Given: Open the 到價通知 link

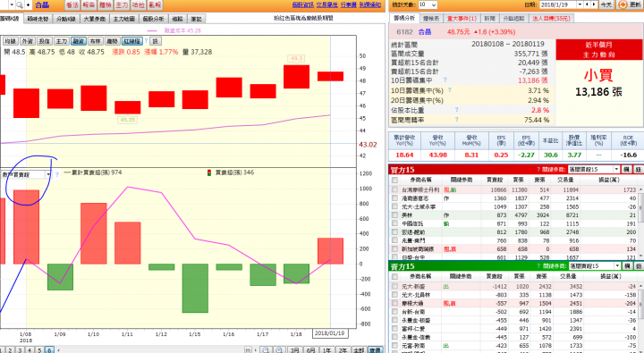Looking at the screenshot, I should 370,4.
